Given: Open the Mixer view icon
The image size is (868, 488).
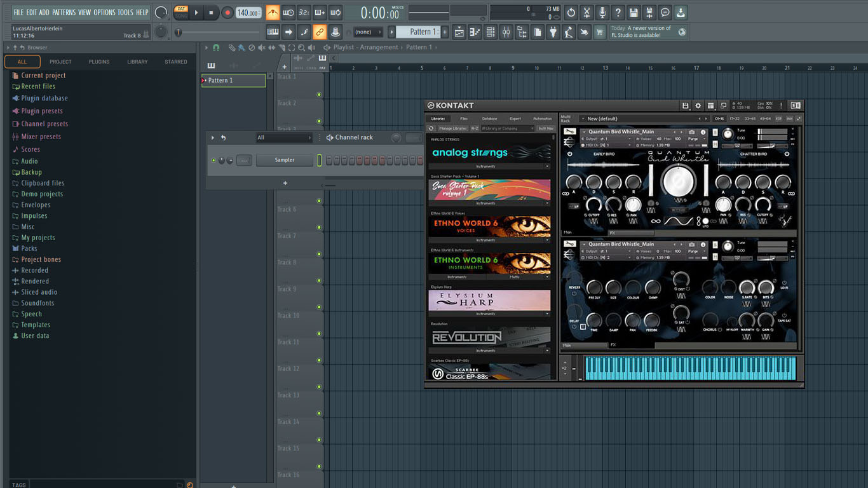Looking at the screenshot, I should [x=506, y=32].
